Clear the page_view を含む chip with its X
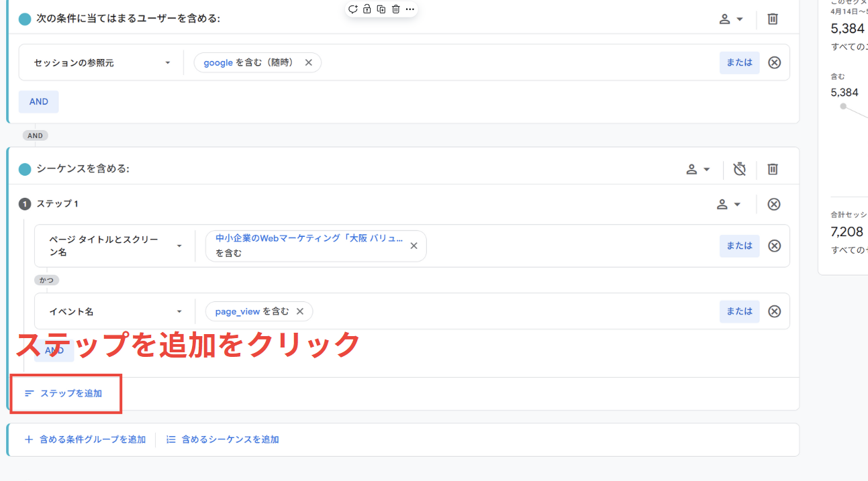 tap(300, 311)
